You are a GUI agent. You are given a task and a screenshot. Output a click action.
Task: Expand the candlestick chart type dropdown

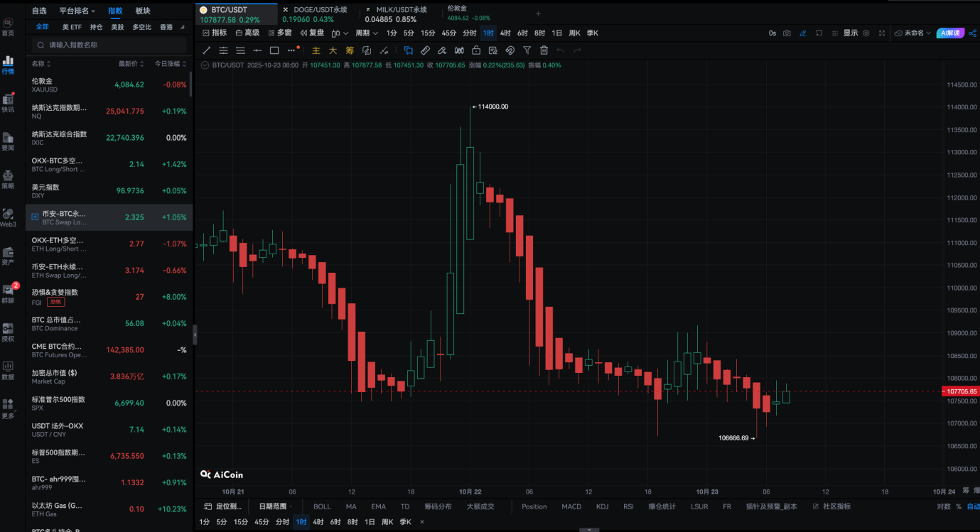pyautogui.click(x=340, y=33)
